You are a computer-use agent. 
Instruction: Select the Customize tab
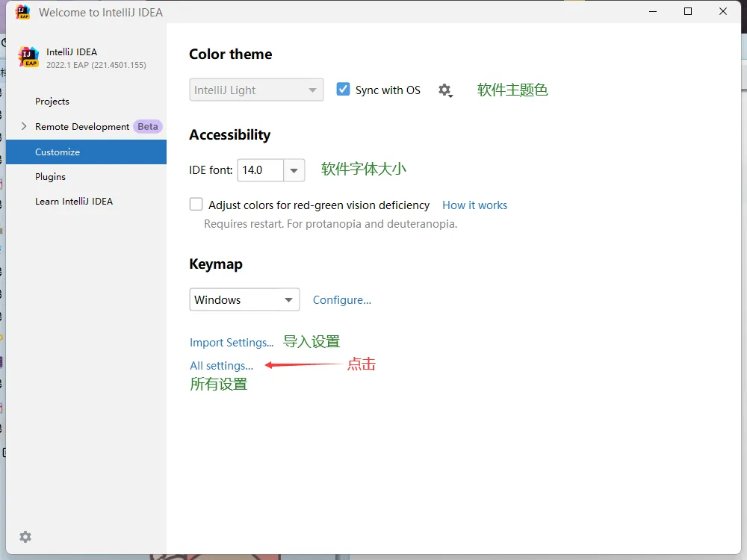pyautogui.click(x=86, y=152)
